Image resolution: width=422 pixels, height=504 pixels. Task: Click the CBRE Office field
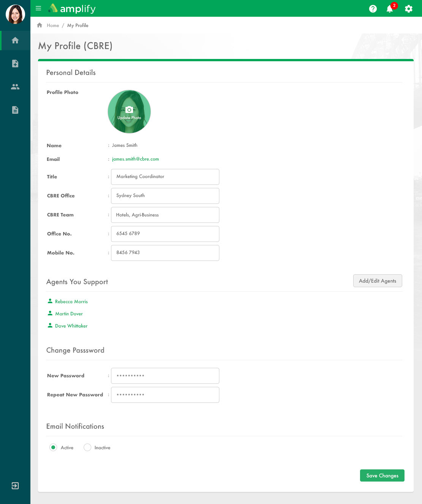point(165,196)
